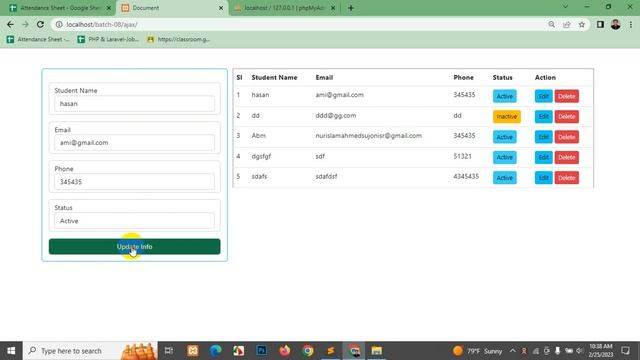Delete the dgsfgf row
The height and width of the screenshot is (360, 640).
click(x=567, y=158)
